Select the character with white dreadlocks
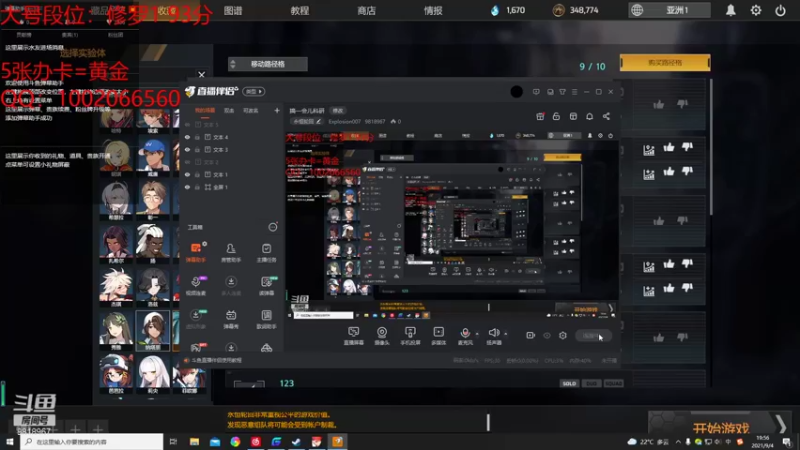Screen dimensions: 800x450 [153, 242]
